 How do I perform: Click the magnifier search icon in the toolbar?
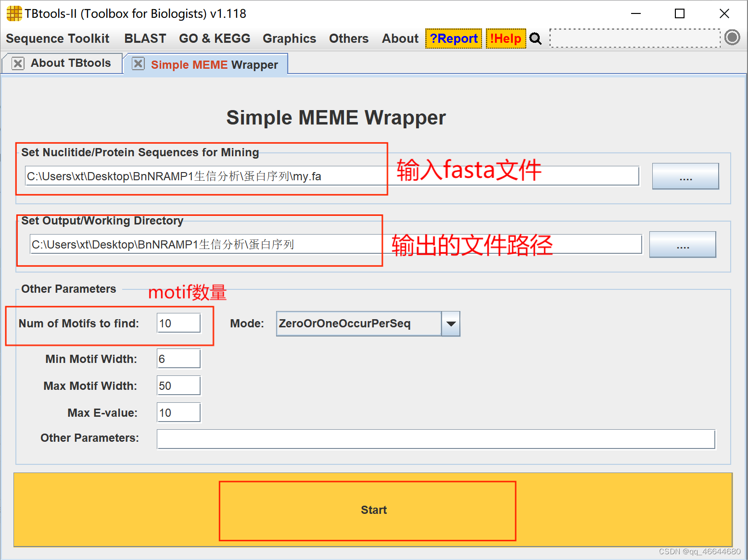pos(535,38)
